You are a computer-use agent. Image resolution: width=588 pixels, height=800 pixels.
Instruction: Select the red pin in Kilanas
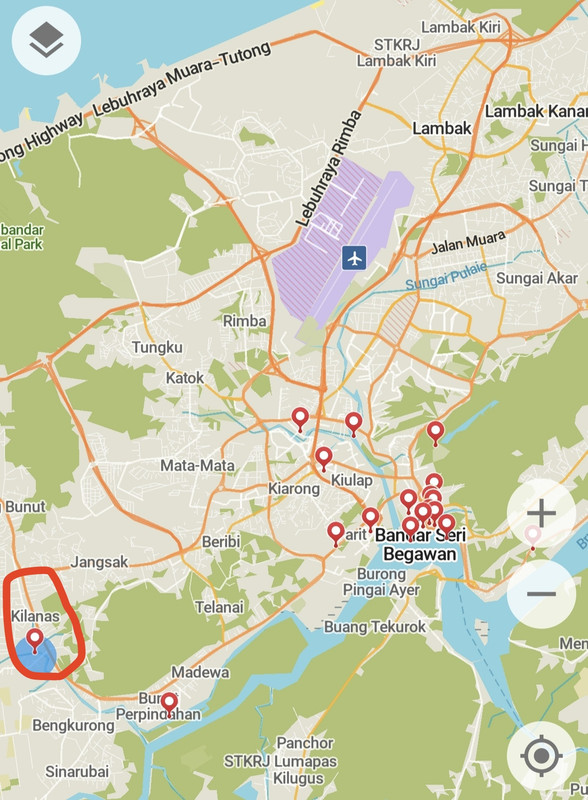tap(35, 640)
